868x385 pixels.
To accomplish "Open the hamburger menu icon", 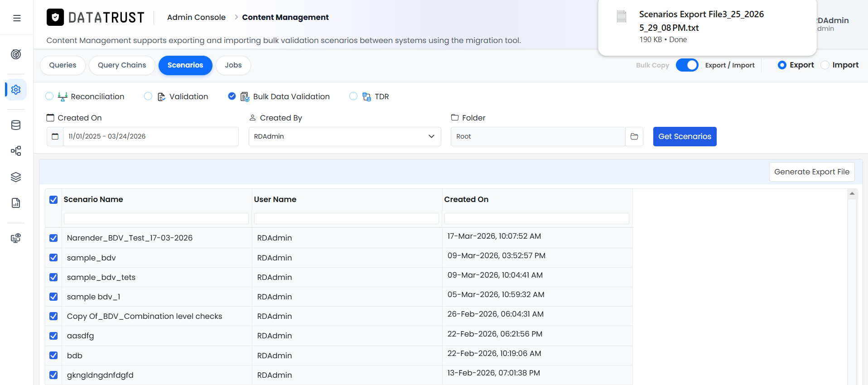I will point(17,18).
